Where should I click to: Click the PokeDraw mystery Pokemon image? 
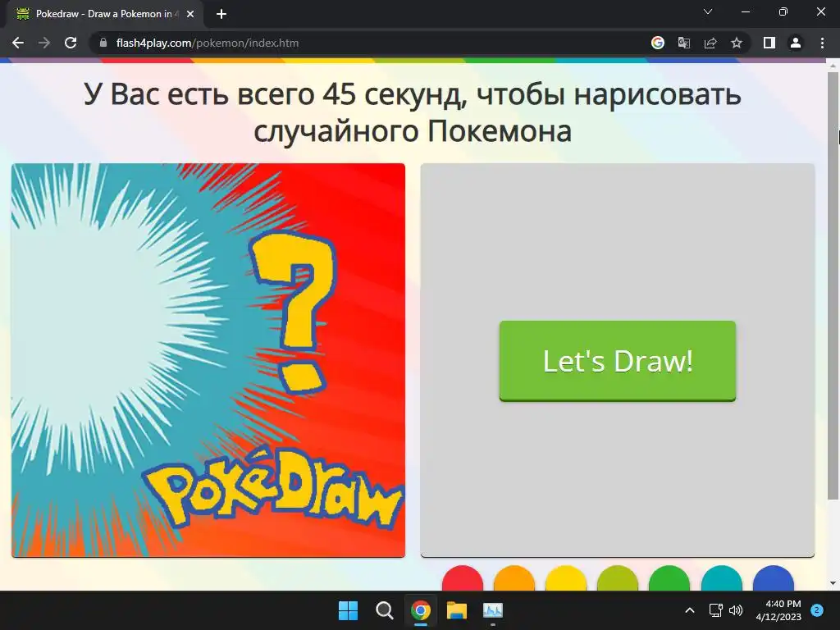208,360
